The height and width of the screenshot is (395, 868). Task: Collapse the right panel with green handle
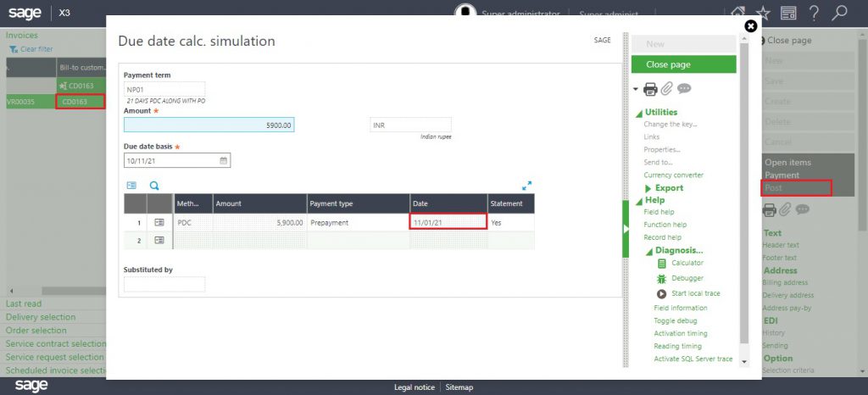(626, 229)
